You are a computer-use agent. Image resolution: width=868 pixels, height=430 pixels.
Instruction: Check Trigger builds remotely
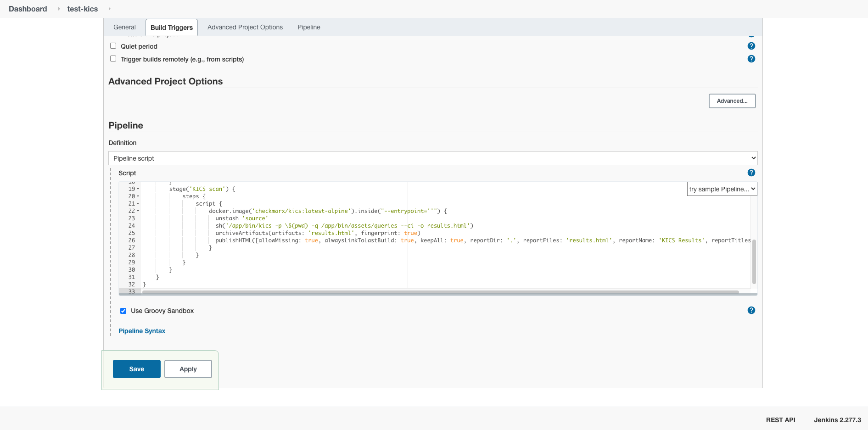click(x=113, y=58)
